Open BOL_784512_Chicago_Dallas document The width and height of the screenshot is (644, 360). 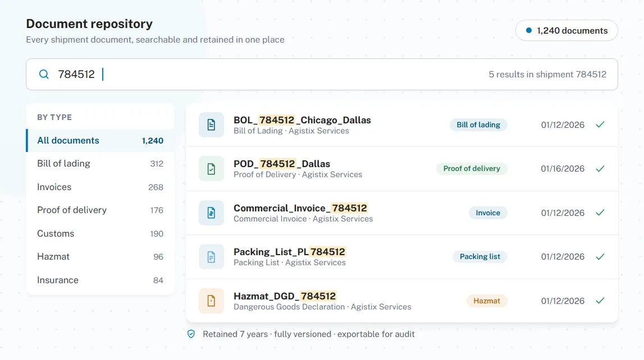[302, 120]
